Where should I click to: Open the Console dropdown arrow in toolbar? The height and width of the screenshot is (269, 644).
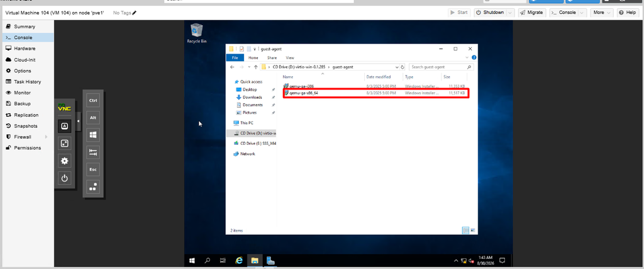click(582, 13)
